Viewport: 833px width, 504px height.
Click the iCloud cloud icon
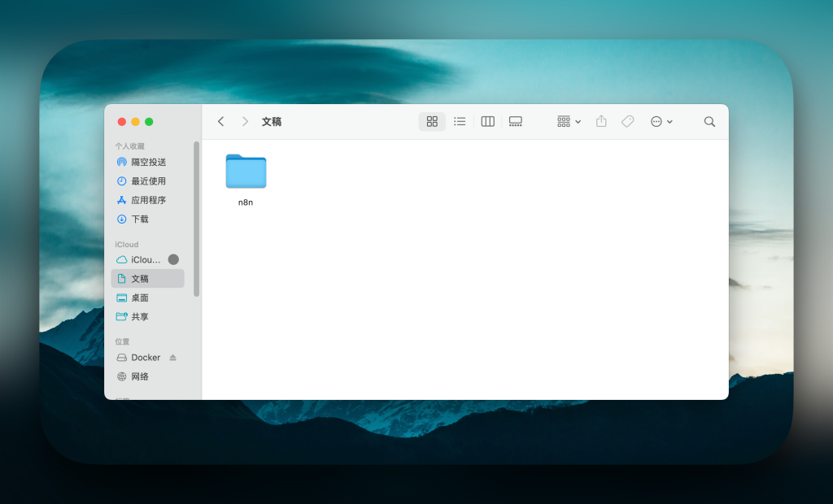point(122,259)
